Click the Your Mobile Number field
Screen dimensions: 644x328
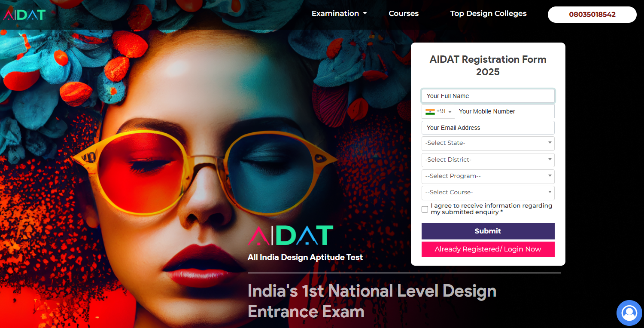pyautogui.click(x=504, y=111)
